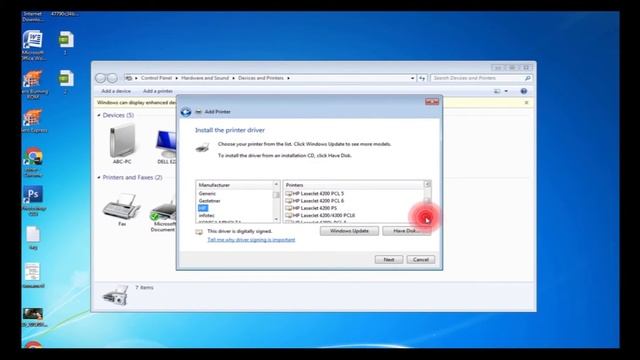The height and width of the screenshot is (360, 640).
Task: Click the explorer Back navigation button
Action: (100, 78)
